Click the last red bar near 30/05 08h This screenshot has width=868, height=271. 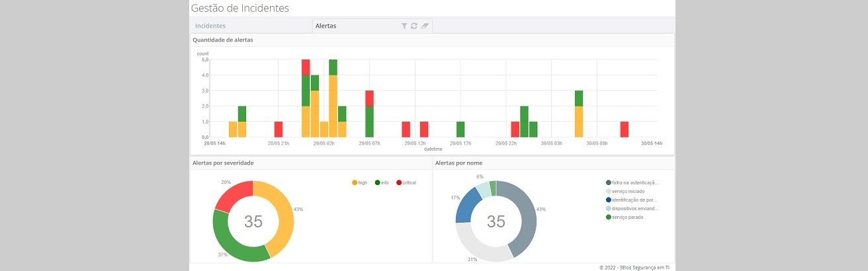[x=624, y=129]
